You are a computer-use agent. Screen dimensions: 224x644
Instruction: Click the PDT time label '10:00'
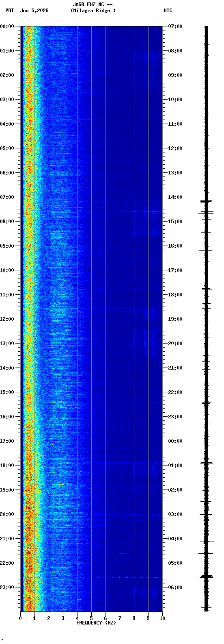(x=7, y=270)
